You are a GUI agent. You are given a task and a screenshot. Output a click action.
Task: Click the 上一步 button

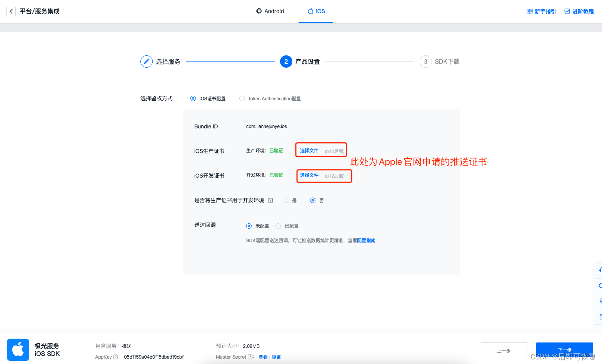pyautogui.click(x=504, y=350)
